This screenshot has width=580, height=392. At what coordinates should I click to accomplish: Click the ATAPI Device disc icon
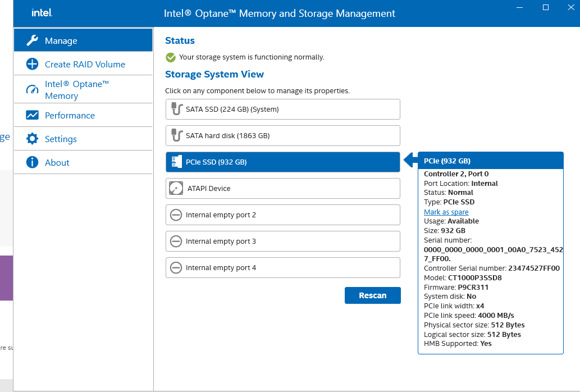click(x=176, y=188)
